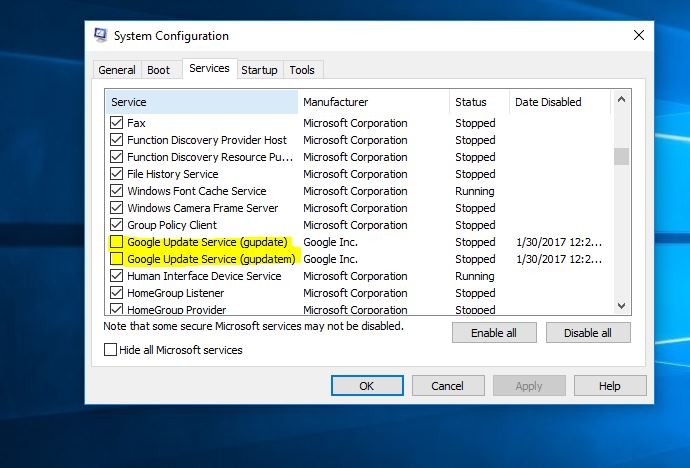Select Google Update Service (gupdate) text
690x468 pixels.
pyautogui.click(x=207, y=242)
